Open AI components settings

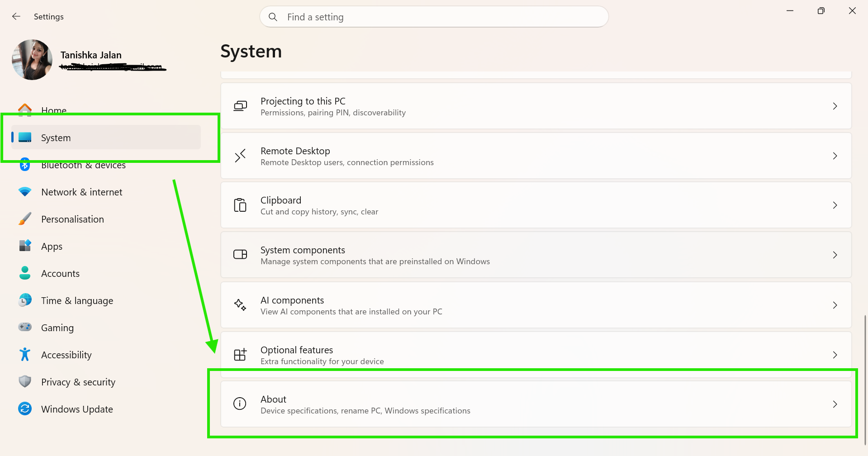[536, 305]
